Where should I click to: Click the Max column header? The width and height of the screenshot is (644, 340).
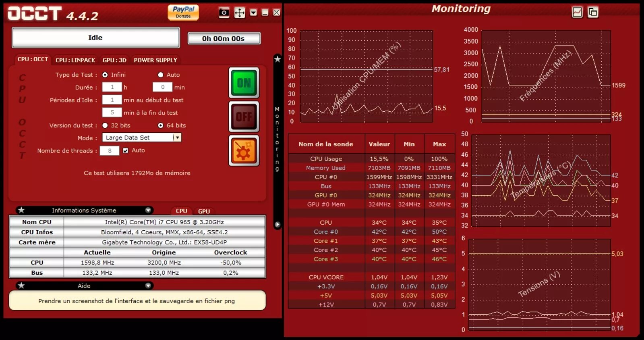pos(439,144)
